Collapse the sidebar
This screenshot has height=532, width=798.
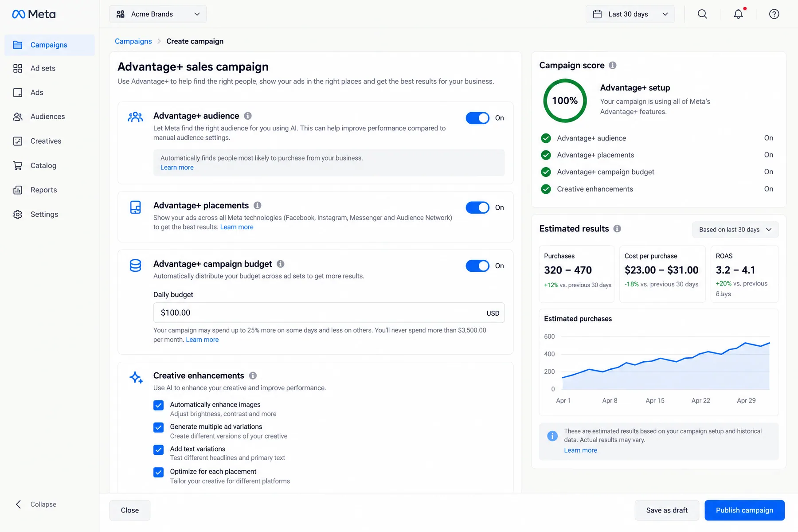pos(35,505)
